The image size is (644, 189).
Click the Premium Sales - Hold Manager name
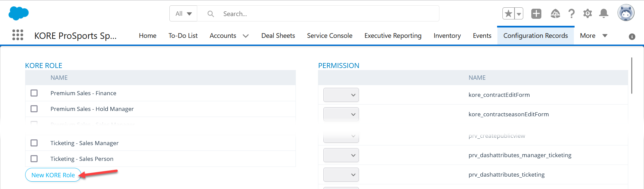(x=92, y=109)
